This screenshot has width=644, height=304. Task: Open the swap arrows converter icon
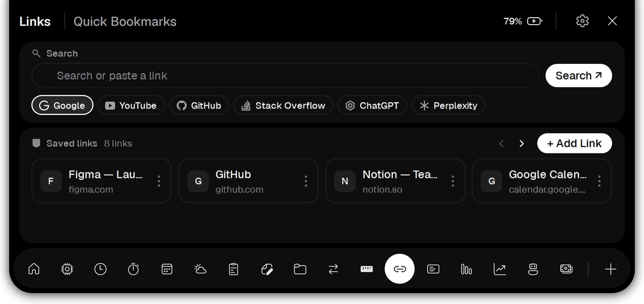click(333, 269)
